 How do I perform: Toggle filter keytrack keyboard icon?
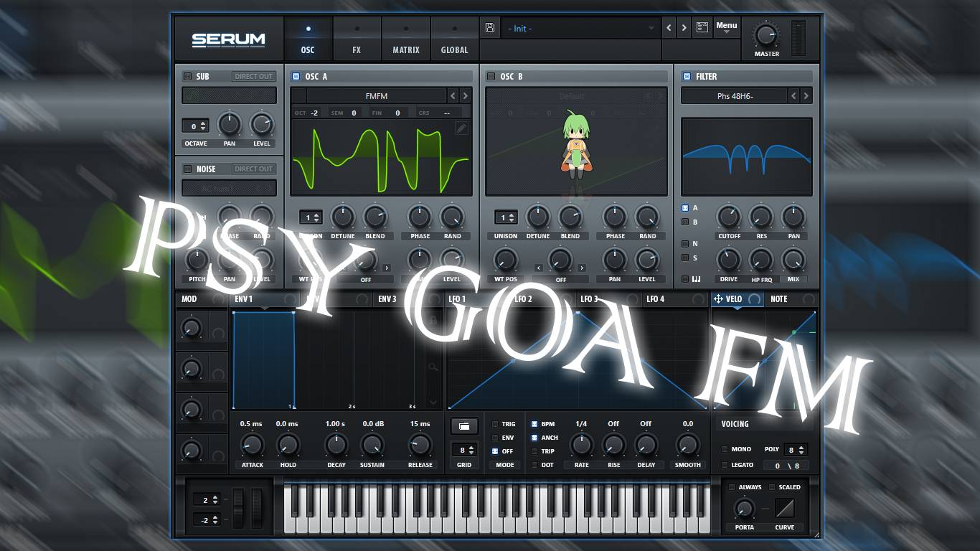click(x=696, y=279)
